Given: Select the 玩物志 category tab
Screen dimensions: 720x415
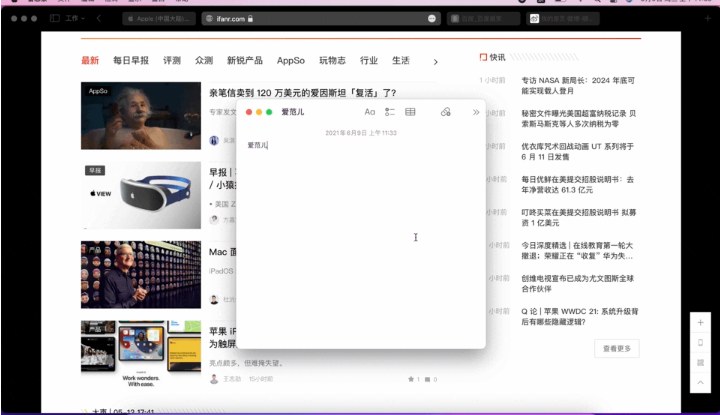Looking at the screenshot, I should click(x=332, y=61).
